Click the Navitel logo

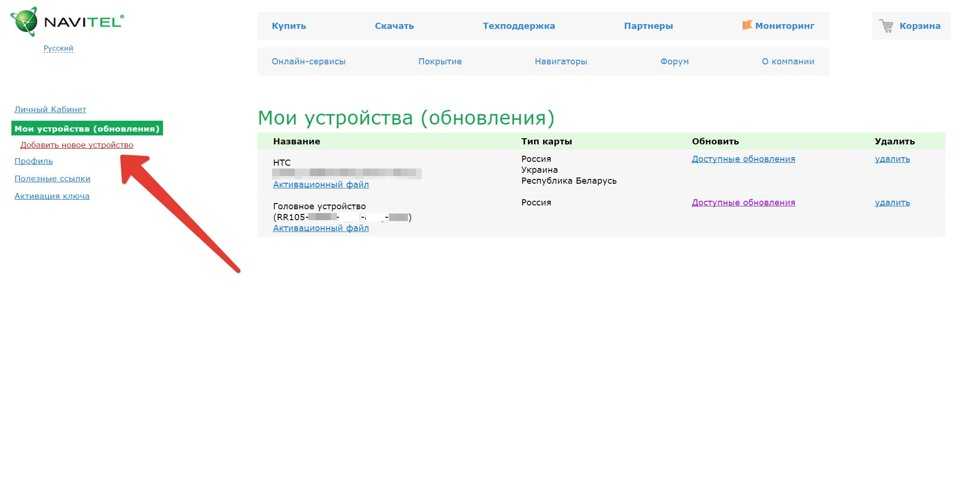[66, 22]
